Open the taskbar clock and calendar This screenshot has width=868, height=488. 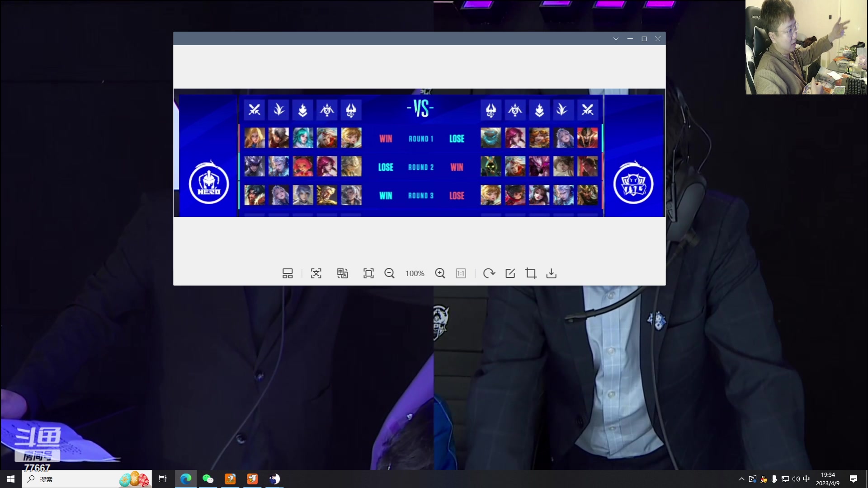[828, 479]
